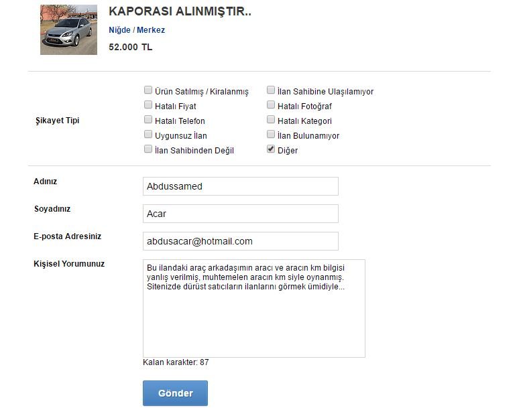Open the silver car listing thumbnail
The height and width of the screenshot is (420, 523).
pos(68,29)
